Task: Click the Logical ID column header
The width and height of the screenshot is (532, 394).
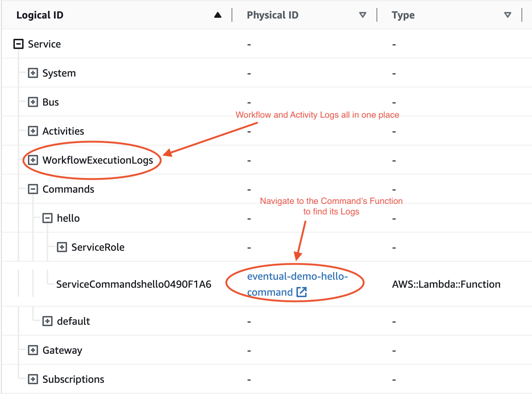Action: [40, 15]
